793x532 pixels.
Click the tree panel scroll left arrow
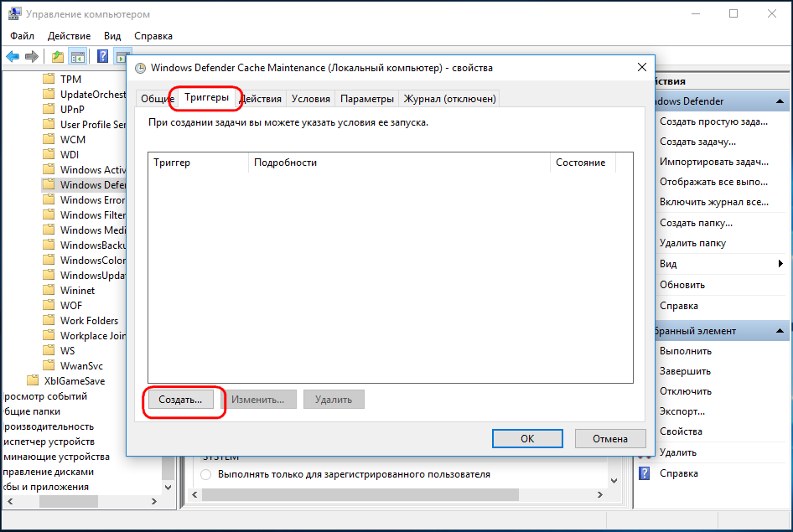[x=10, y=501]
